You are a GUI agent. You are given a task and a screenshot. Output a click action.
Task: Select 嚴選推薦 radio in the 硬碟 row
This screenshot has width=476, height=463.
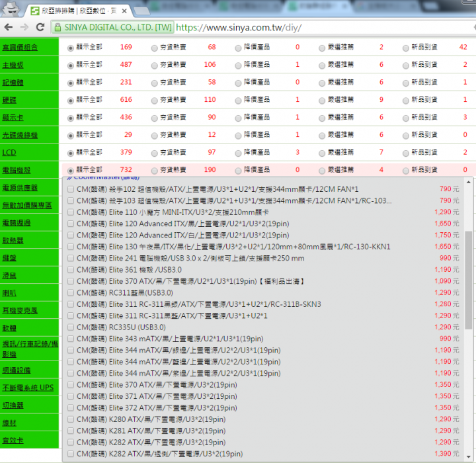322,101
